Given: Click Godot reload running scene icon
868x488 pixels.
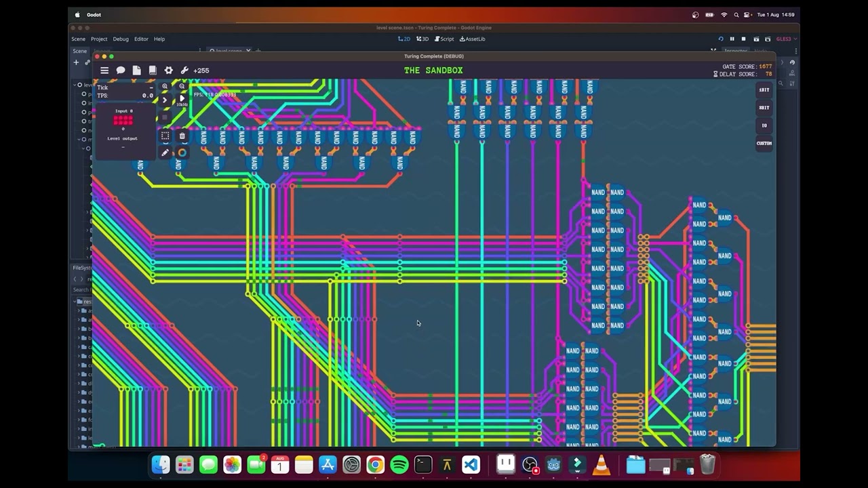Looking at the screenshot, I should coord(721,39).
